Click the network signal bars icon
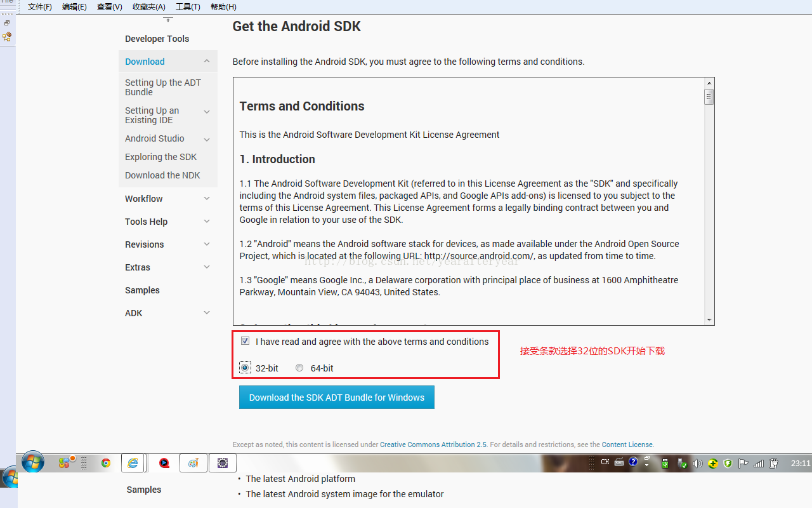Screen dimensions: 812x508 759,464
